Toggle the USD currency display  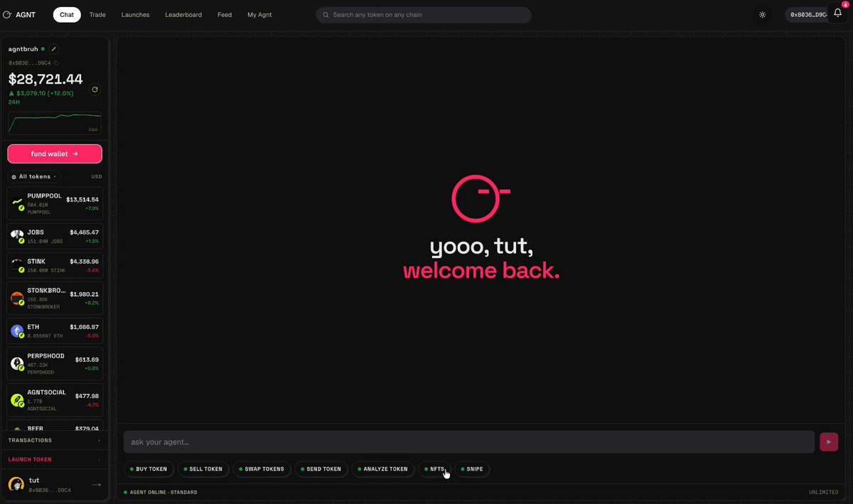(97, 176)
